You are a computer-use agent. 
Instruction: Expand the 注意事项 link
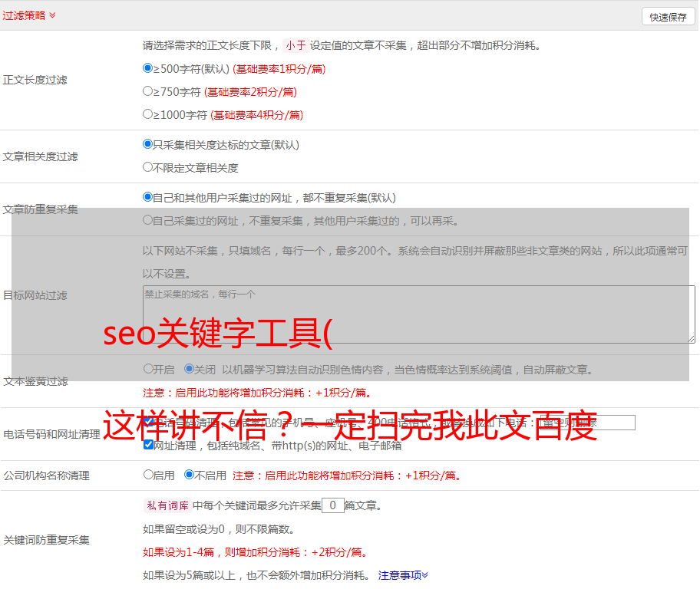click(403, 575)
